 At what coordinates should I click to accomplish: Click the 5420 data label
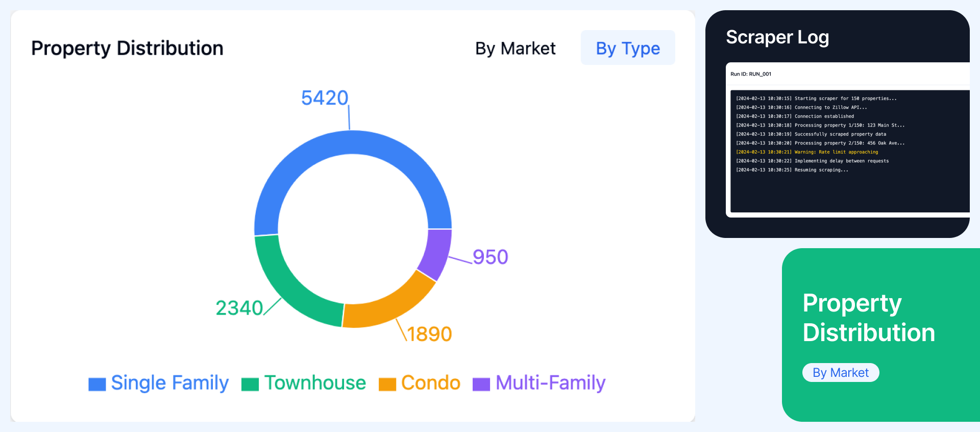[x=325, y=98]
